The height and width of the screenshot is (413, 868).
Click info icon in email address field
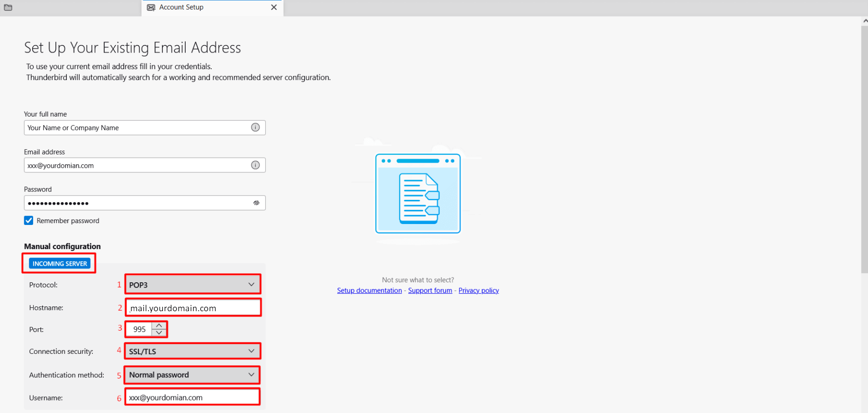255,165
